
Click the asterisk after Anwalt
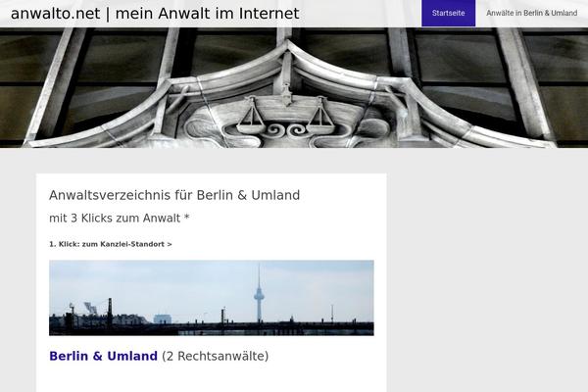click(x=186, y=217)
